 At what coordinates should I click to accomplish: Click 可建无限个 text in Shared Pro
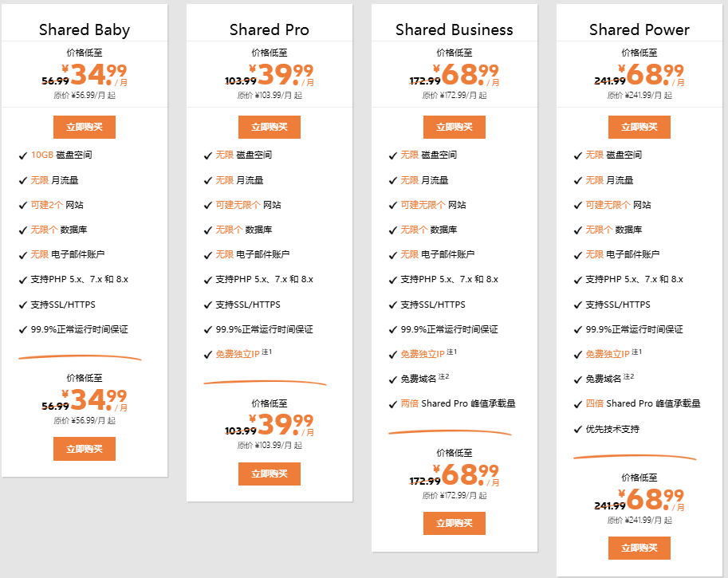(x=238, y=206)
